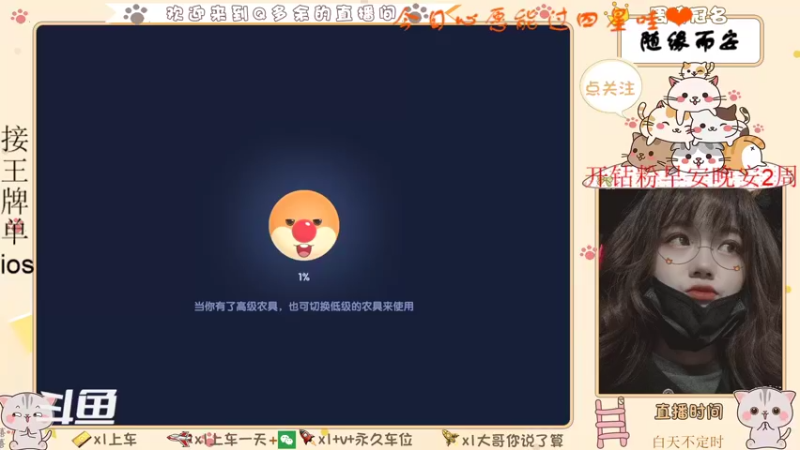Click the pile of cartoon cats illustration
Viewport: 800px width, 450px height.
tap(696, 115)
